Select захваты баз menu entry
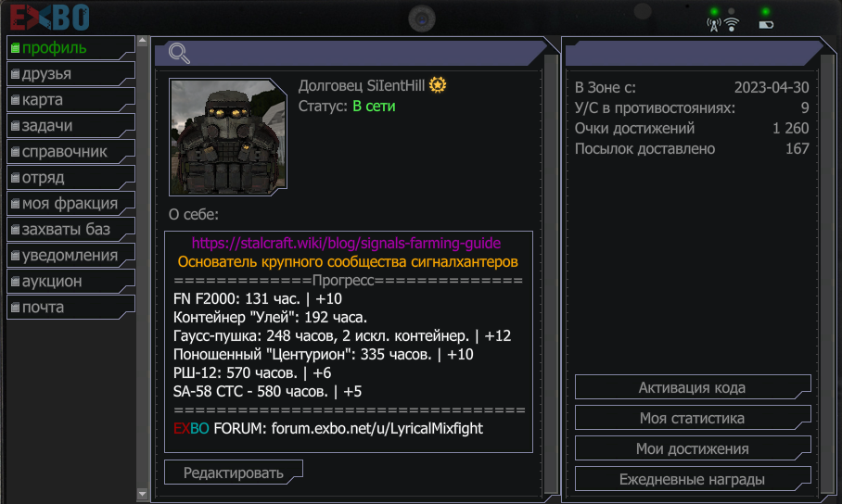 [70, 229]
